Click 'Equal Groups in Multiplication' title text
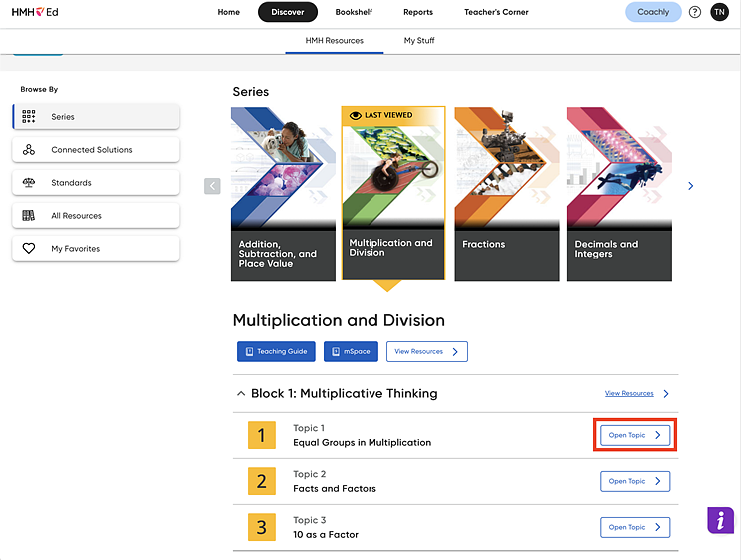The width and height of the screenshot is (741, 560). point(362,443)
